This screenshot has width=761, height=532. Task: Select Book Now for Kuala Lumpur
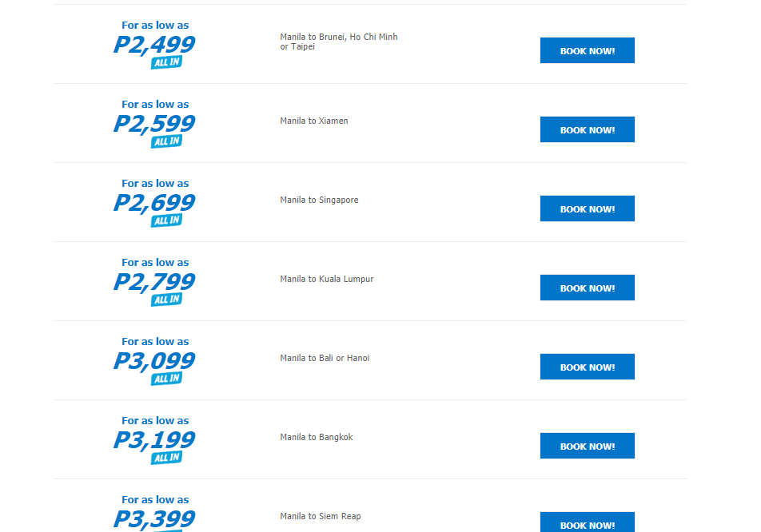[x=588, y=288]
